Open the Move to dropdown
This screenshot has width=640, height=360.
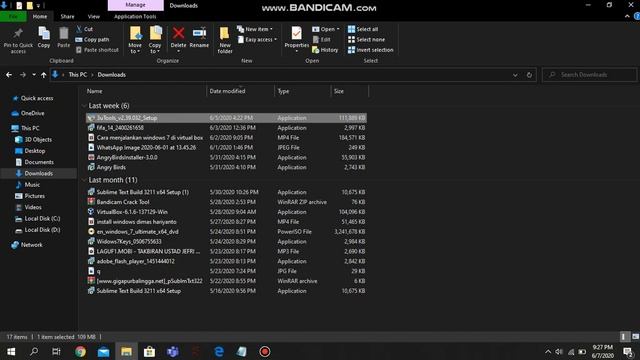point(135,40)
